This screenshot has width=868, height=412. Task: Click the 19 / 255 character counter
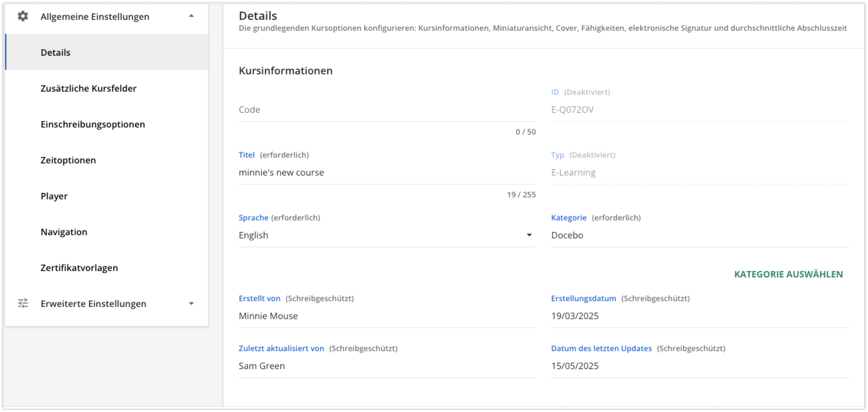521,194
